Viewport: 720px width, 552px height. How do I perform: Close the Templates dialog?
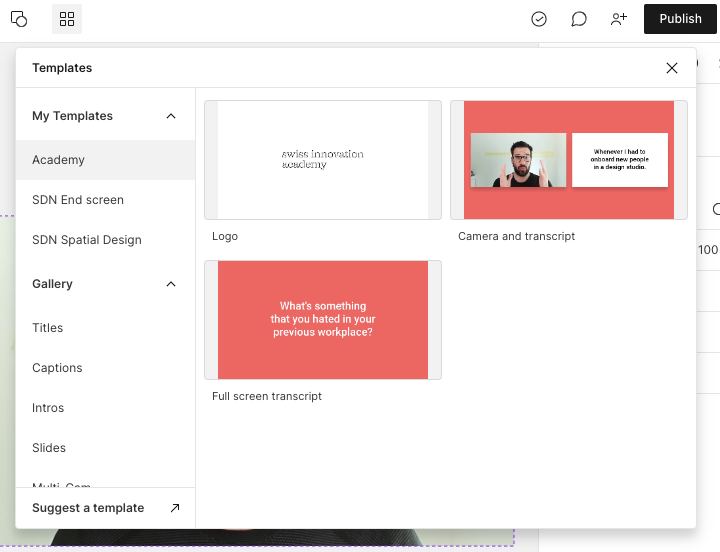(672, 68)
